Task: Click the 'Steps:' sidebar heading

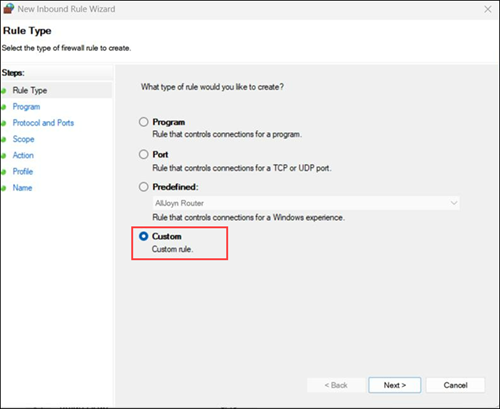Action: [x=13, y=73]
